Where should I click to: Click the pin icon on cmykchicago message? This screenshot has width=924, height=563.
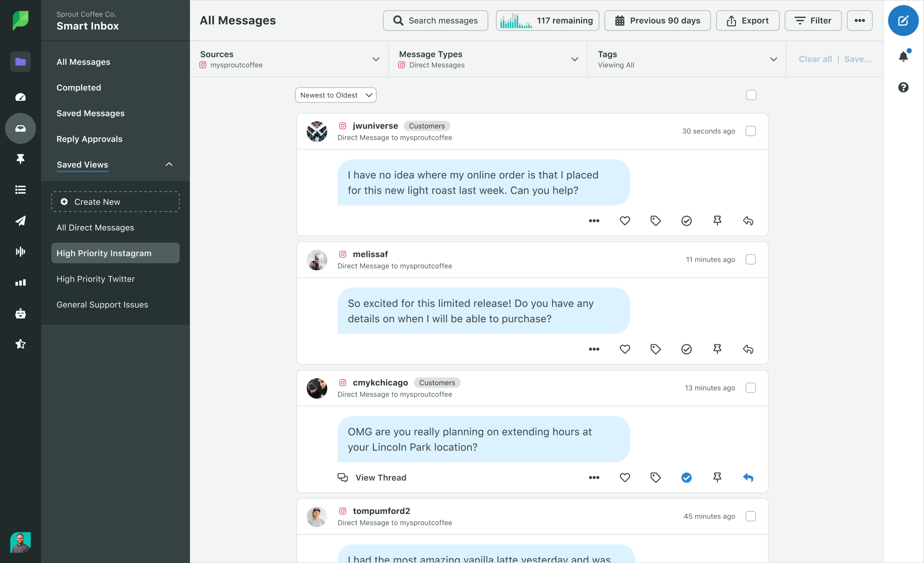pos(717,477)
